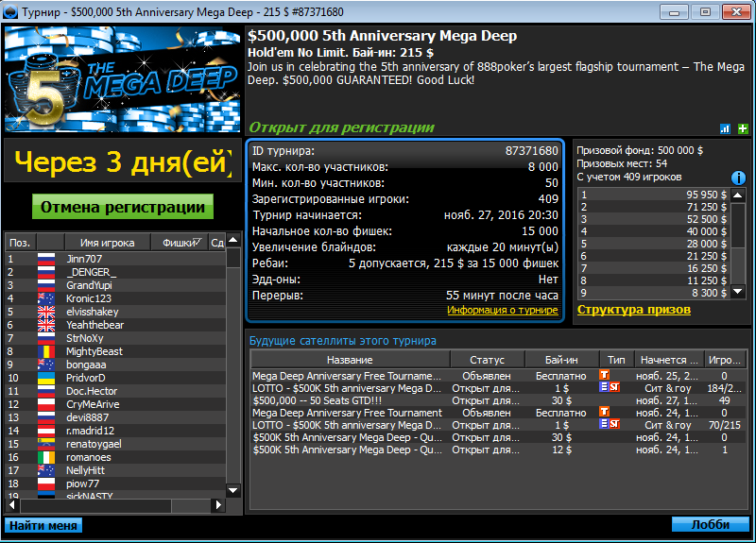Select player row Jinn707

tap(115, 259)
